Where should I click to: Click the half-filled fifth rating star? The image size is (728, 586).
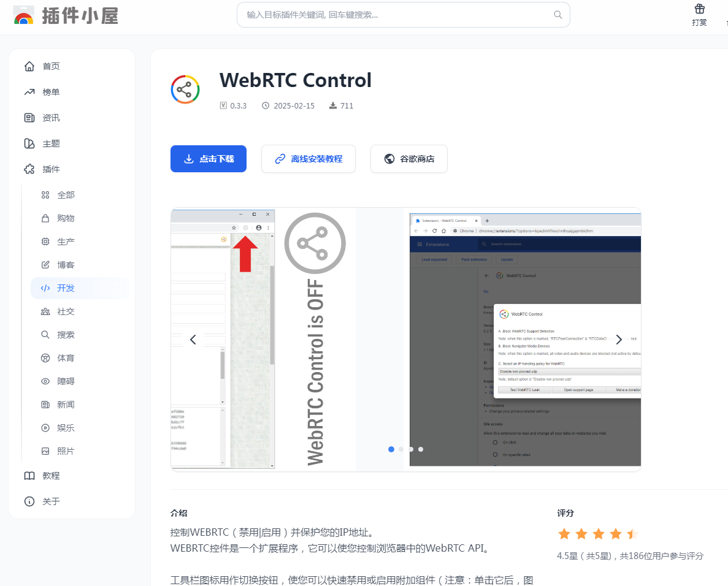coord(633,533)
